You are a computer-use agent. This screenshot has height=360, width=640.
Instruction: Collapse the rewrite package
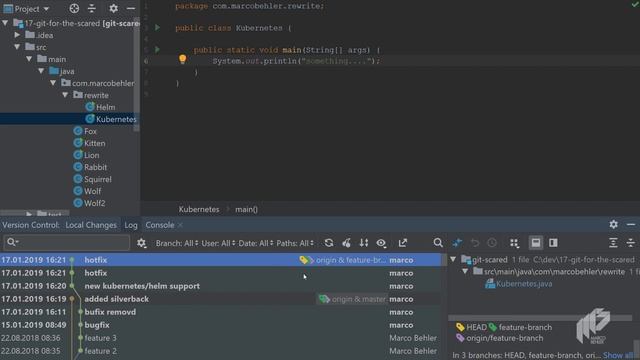pos(65,95)
